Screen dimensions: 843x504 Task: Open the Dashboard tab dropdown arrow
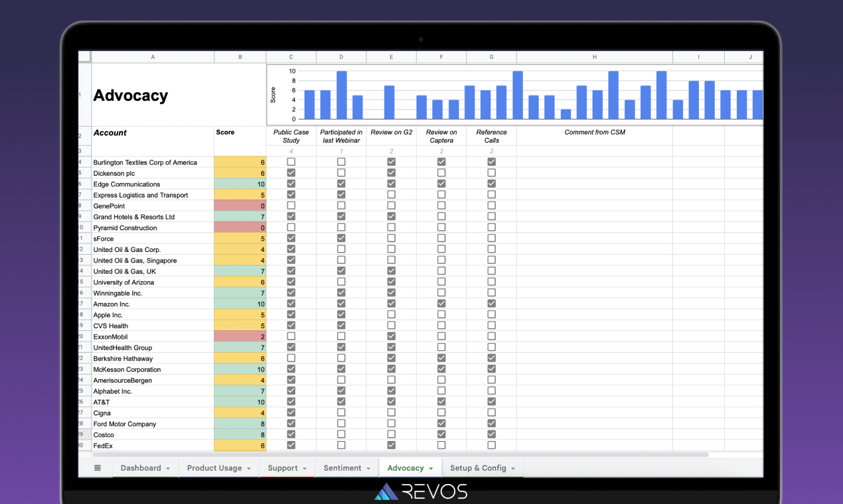click(x=168, y=468)
